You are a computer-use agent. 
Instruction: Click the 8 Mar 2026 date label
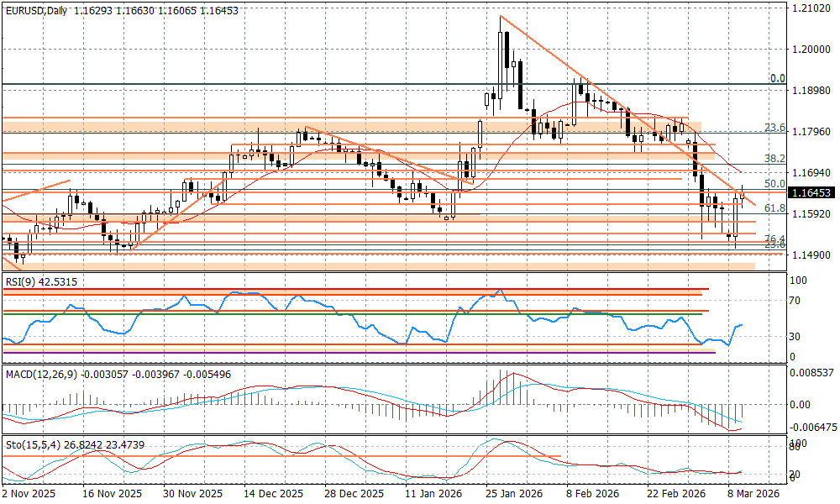753,496
